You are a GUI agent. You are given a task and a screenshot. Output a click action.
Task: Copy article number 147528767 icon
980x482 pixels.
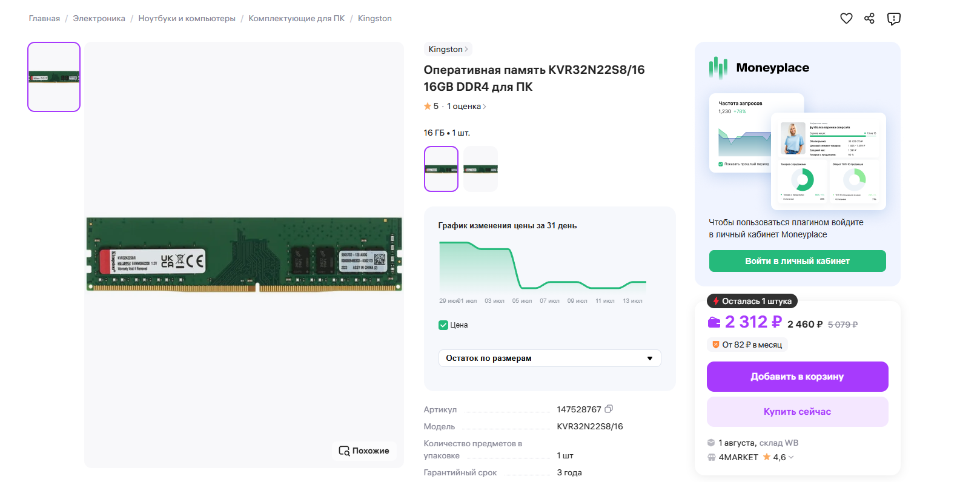click(609, 409)
